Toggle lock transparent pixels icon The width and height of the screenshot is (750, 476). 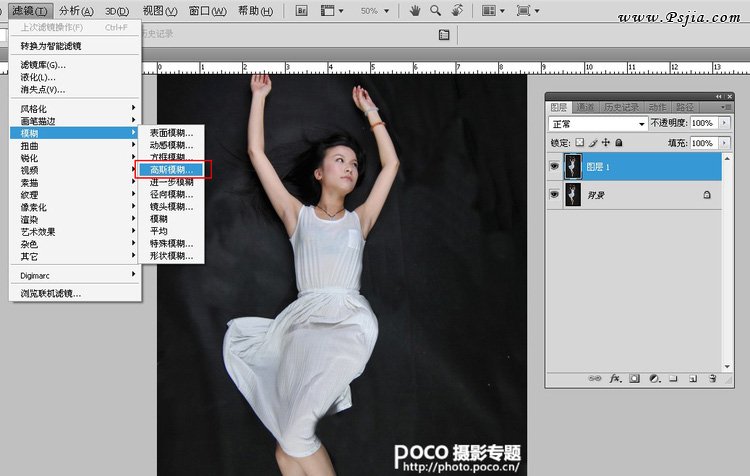pos(580,143)
